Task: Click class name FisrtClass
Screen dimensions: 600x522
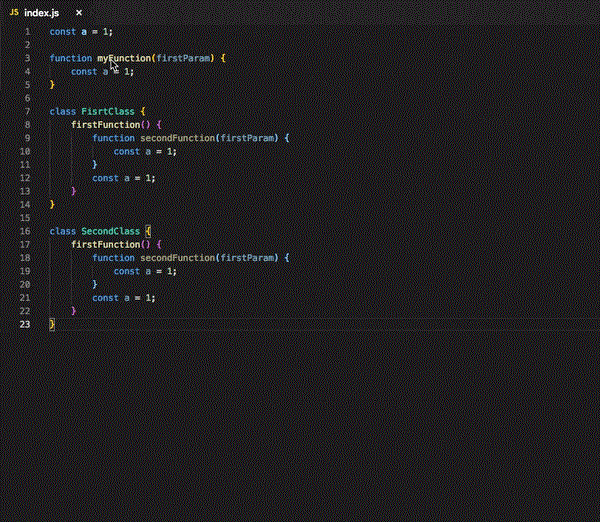Action: coord(108,111)
